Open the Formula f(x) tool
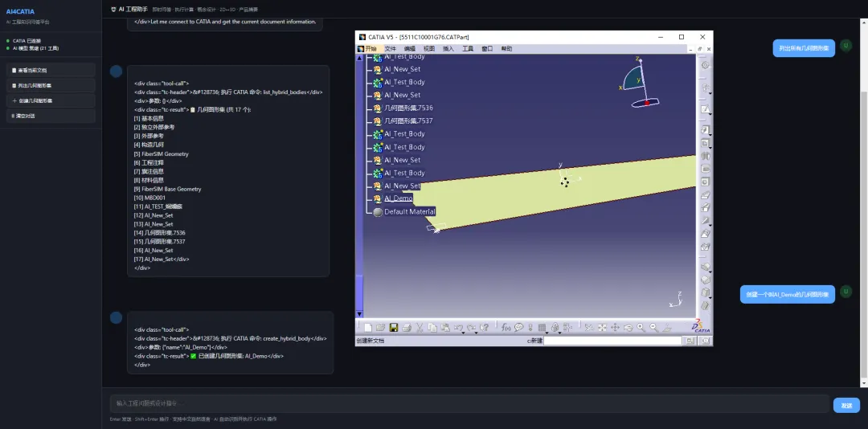 (x=506, y=328)
